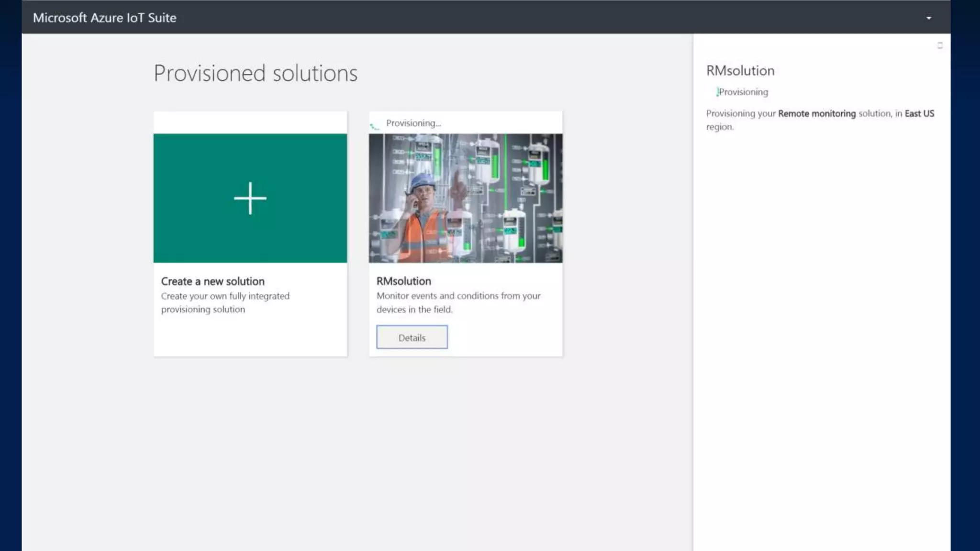Viewport: 980px width, 551px height.
Task: Click the small square icon in details panel
Action: (x=939, y=45)
